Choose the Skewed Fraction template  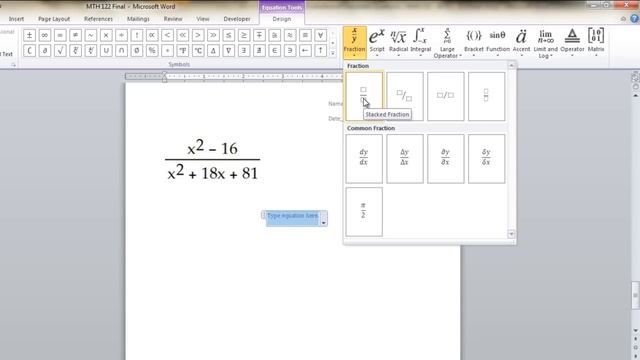tap(405, 96)
